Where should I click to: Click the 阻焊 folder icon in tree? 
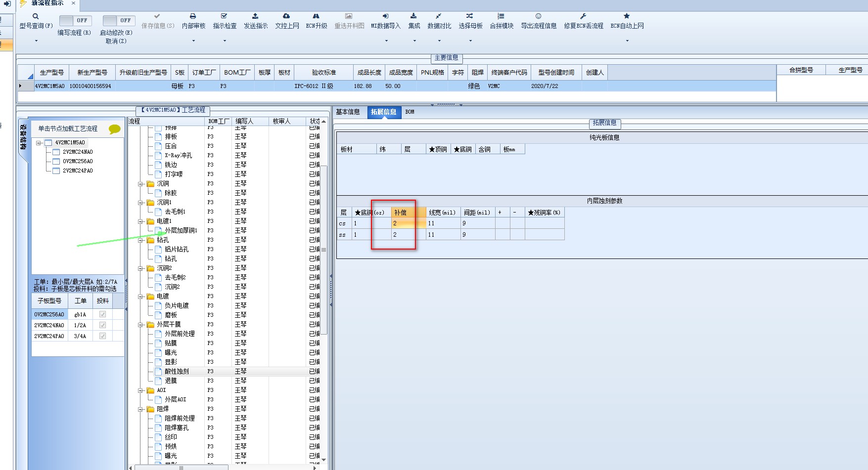pos(150,409)
